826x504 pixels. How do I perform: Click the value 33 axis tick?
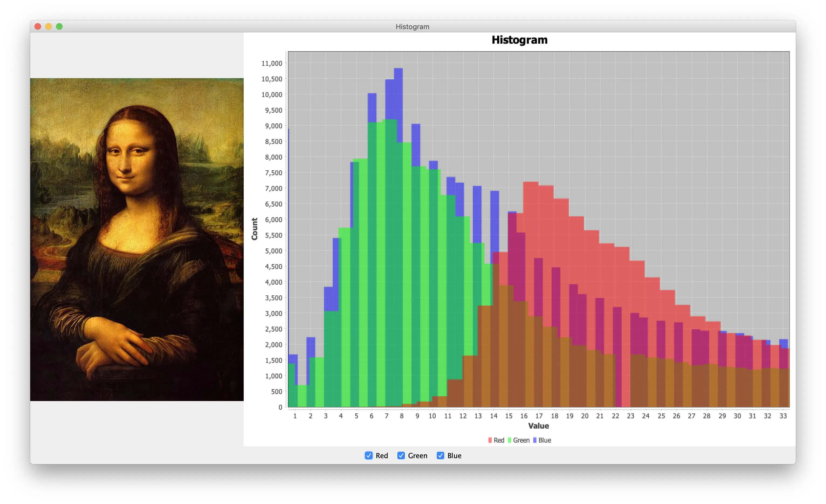click(783, 416)
